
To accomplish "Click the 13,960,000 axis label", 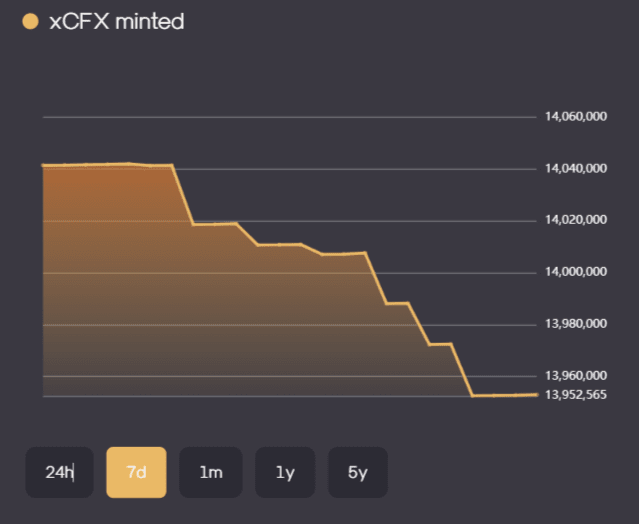I will (575, 376).
